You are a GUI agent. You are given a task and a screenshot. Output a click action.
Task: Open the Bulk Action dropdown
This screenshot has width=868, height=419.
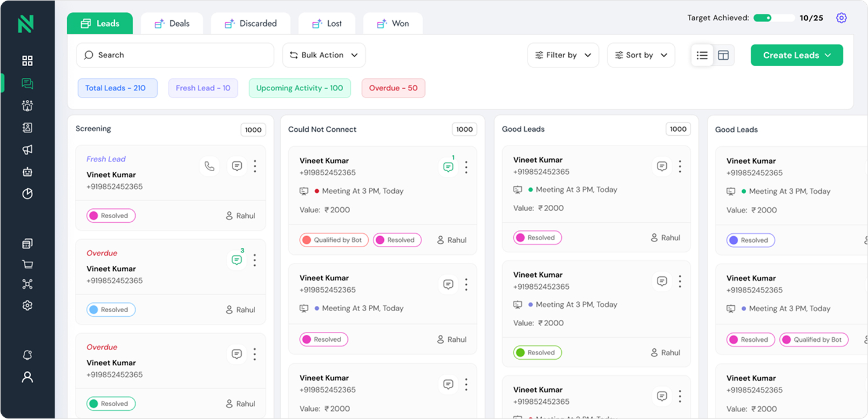click(x=324, y=55)
